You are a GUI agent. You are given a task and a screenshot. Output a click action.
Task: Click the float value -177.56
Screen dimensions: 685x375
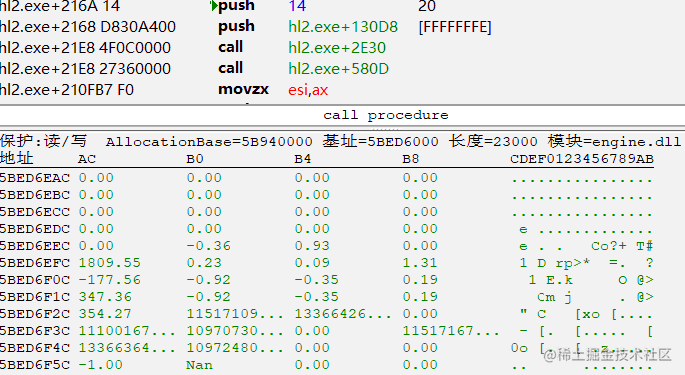(110, 280)
